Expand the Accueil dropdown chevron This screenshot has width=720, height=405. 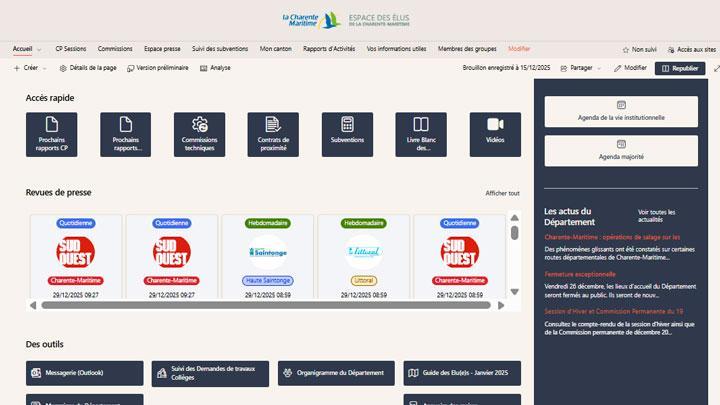point(39,50)
